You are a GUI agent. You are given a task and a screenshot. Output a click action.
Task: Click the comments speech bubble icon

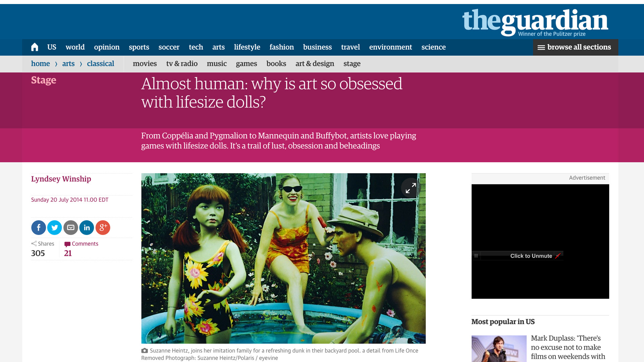(67, 244)
